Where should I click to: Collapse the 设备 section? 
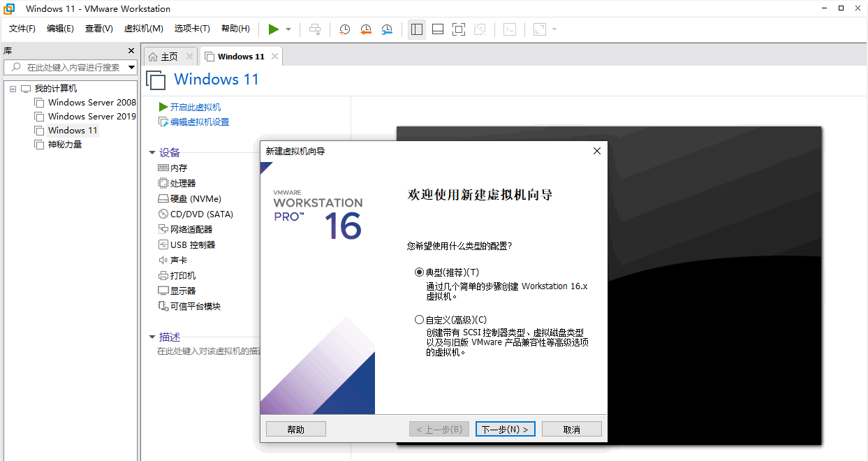click(x=152, y=153)
